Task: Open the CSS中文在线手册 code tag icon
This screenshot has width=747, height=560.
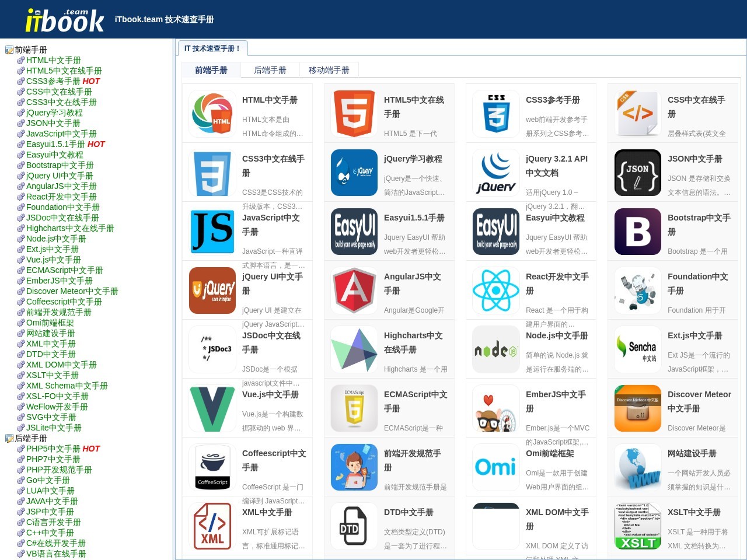Action: tap(638, 114)
